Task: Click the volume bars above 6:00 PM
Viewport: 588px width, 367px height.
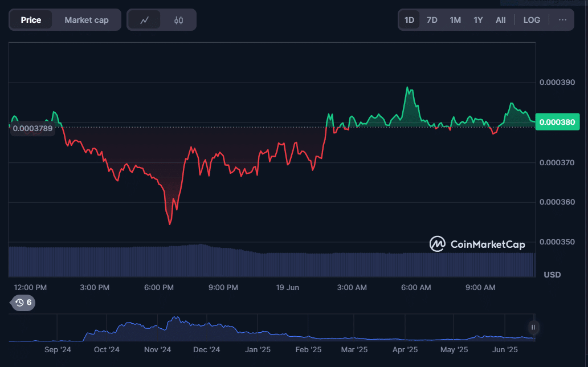Action: click(159, 261)
